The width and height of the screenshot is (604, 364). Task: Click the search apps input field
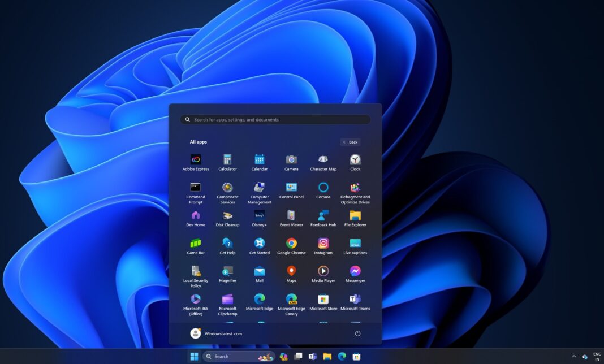click(x=277, y=119)
